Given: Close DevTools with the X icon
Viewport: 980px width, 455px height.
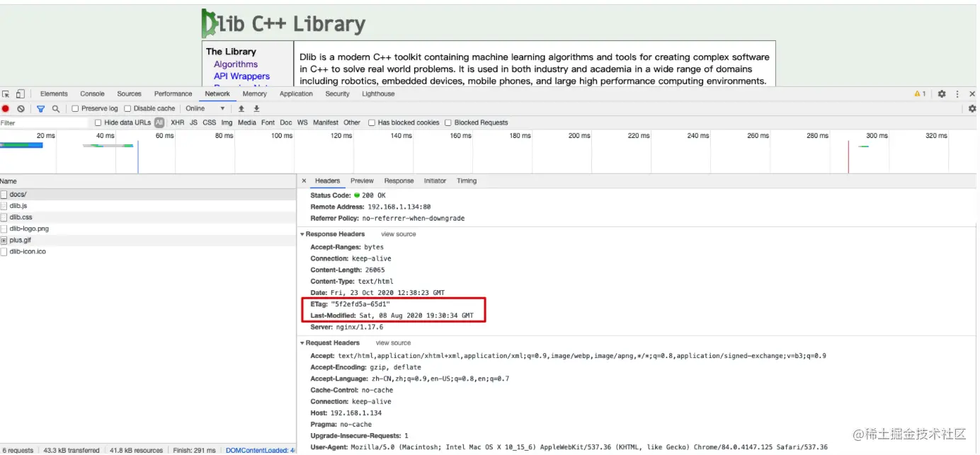Looking at the screenshot, I should pos(972,94).
